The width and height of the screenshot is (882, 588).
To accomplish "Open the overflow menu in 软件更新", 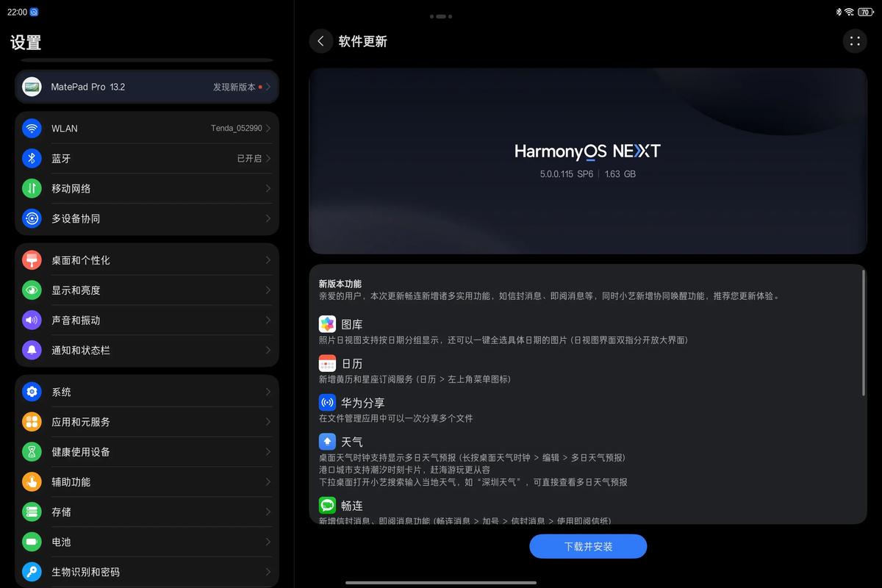I will click(x=854, y=41).
